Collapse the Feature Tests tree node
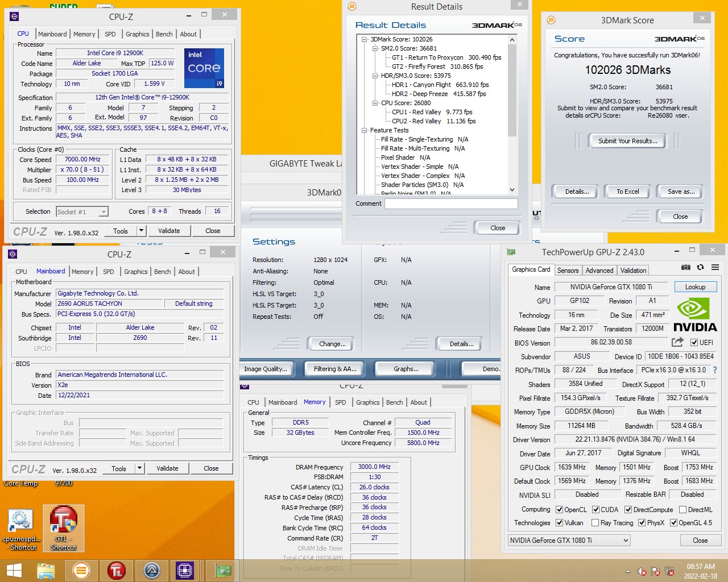Viewport: 728px width, 582px height. (364, 130)
